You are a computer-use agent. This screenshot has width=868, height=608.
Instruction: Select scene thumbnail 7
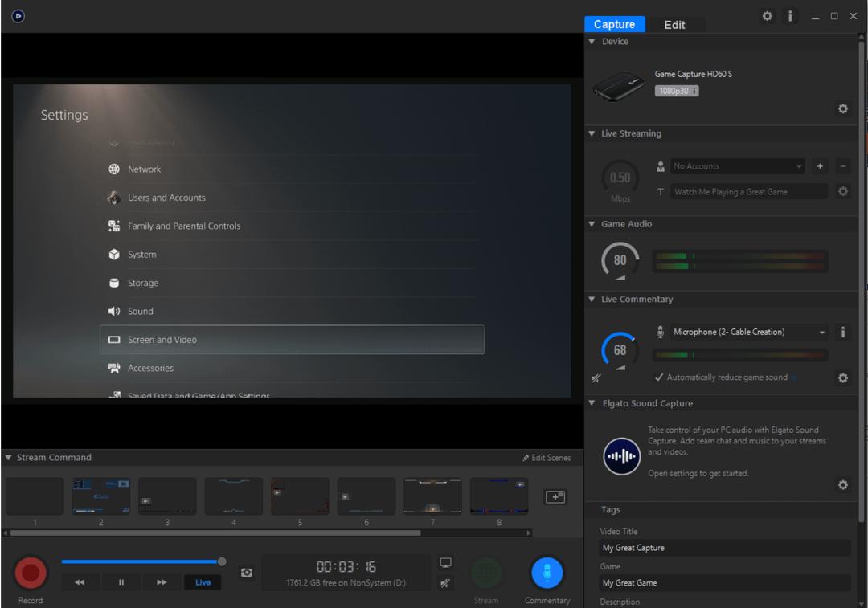[x=432, y=496]
